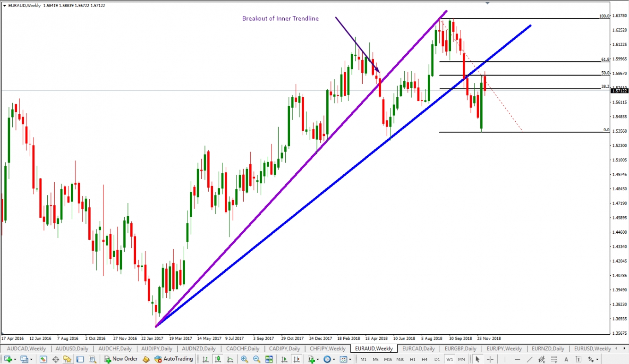629x364 pixels.
Task: Set timeframe to MN
Action: click(461, 359)
